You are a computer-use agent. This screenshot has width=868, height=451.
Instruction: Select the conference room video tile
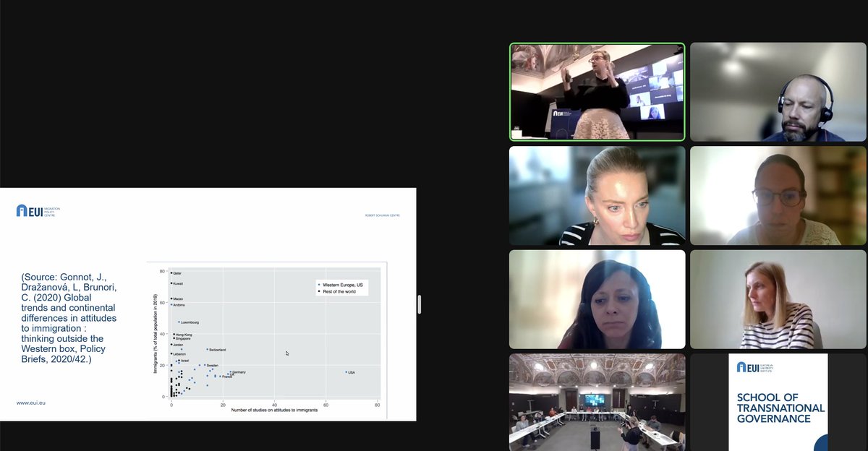tap(597, 402)
